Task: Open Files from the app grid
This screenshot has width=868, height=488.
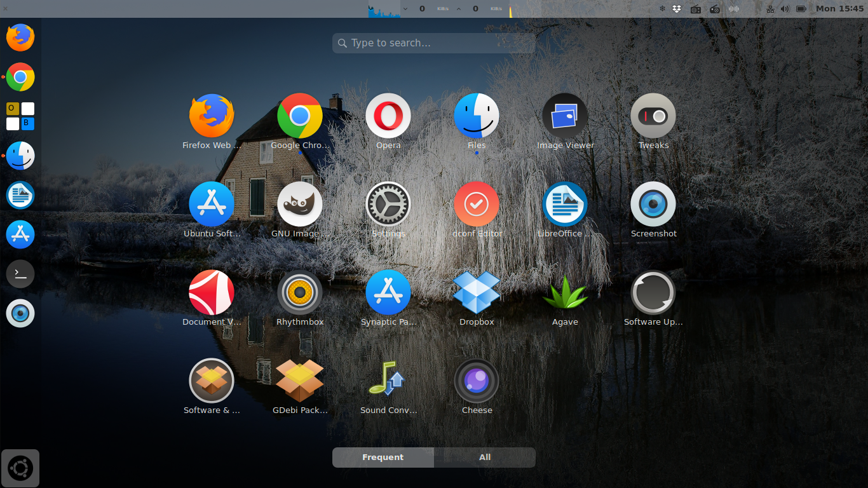Action: click(x=477, y=122)
